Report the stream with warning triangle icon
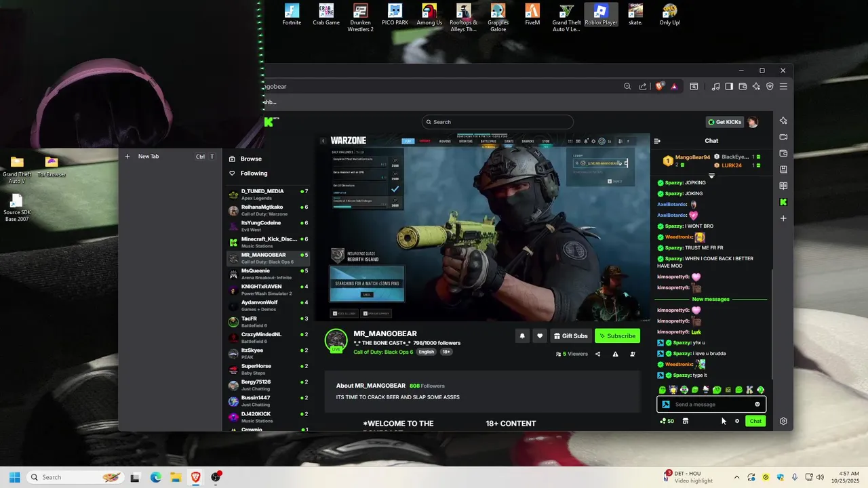This screenshot has height=488, width=868. pos(615,354)
